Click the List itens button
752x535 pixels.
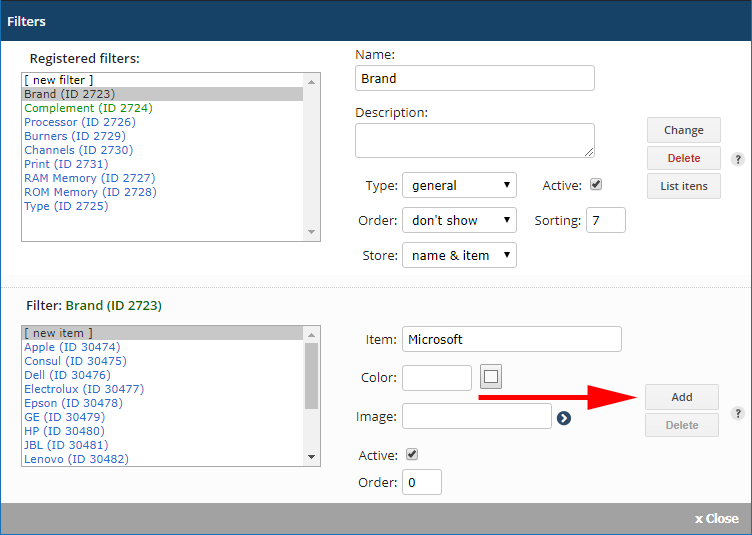[683, 186]
